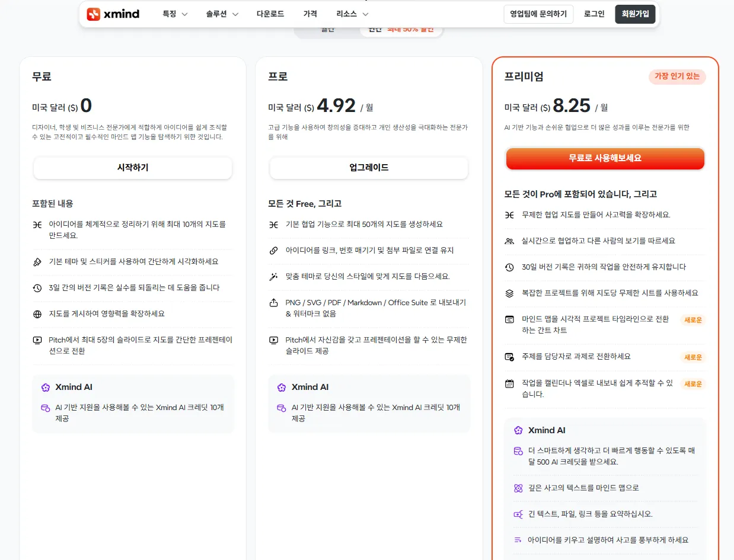734x560 pixels.
Task: Click the export icon beside PNG/SVG/PDF feature
Action: click(x=273, y=302)
